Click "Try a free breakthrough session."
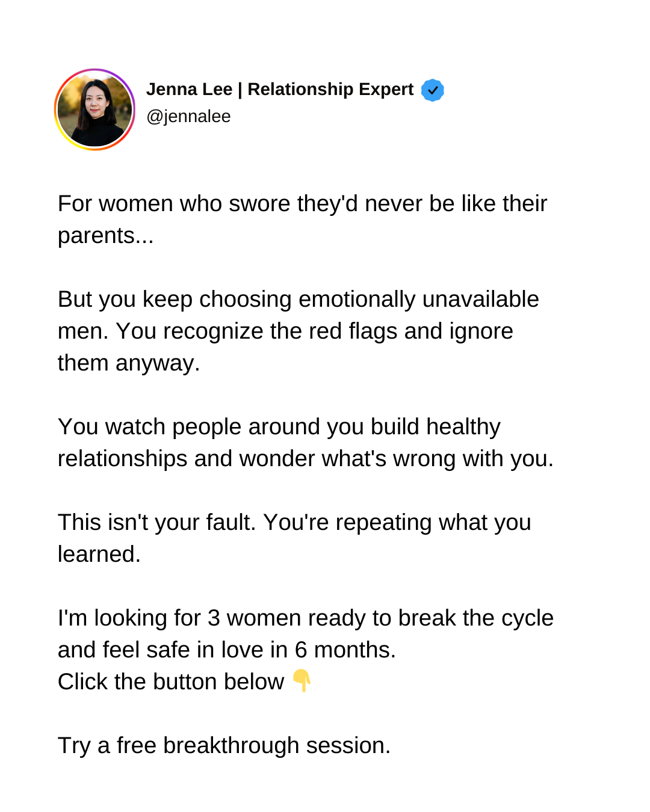 224,746
